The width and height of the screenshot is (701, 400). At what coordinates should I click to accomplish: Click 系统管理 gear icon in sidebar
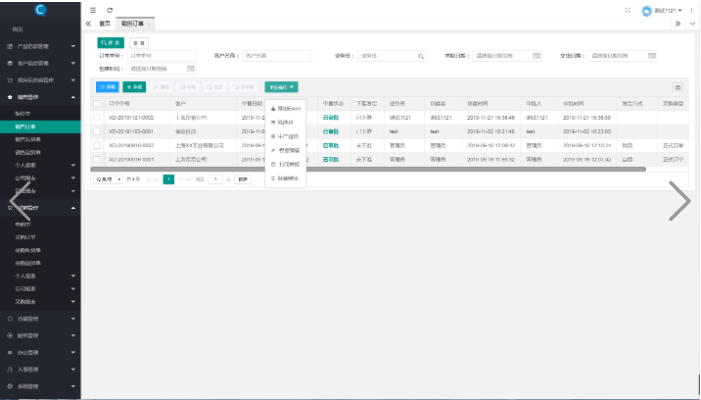point(10,386)
